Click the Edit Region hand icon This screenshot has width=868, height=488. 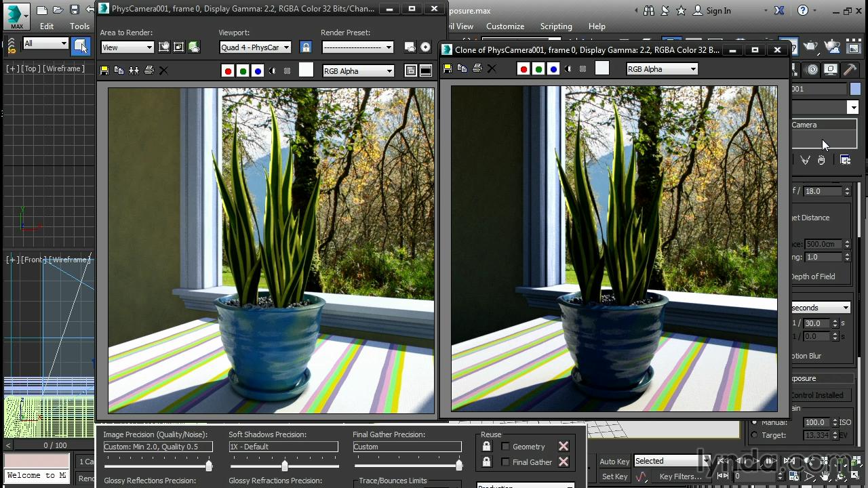[x=164, y=47]
